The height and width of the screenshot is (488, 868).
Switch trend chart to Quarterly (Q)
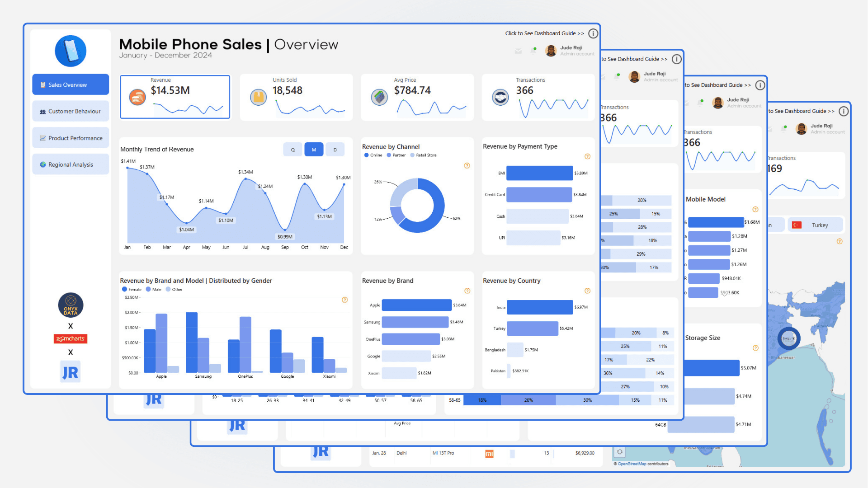pyautogui.click(x=293, y=150)
